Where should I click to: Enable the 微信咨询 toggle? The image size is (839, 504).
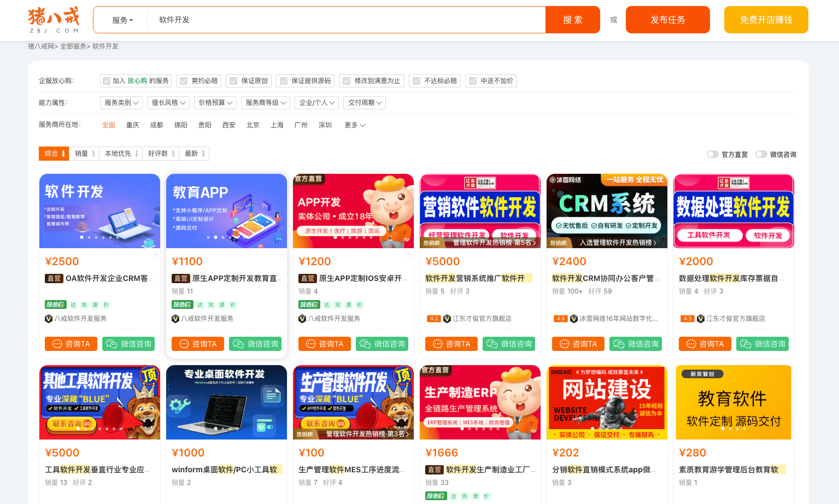[x=761, y=154]
